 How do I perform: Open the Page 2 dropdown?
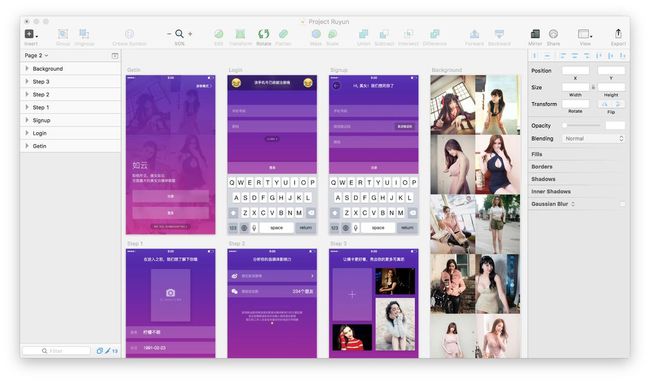(x=36, y=56)
